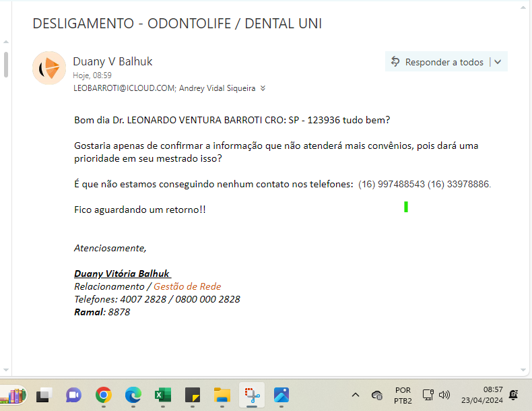Open the video chat app in the taskbar

pyautogui.click(x=73, y=395)
